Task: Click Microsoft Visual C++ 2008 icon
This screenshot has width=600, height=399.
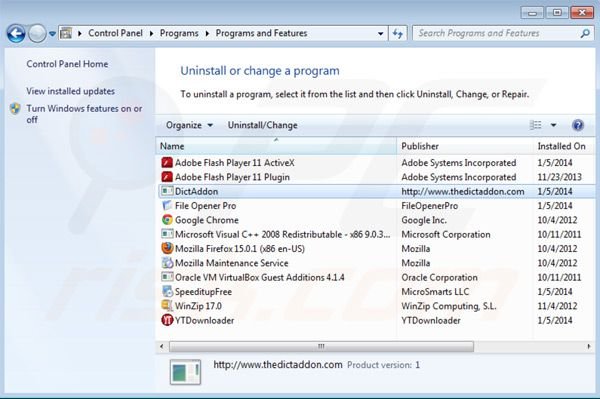Action: tap(167, 234)
